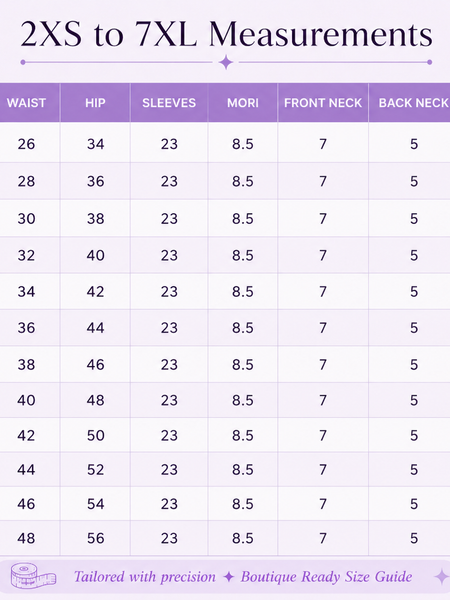
Task: Click the Tailored with precision text
Action: coord(145,577)
